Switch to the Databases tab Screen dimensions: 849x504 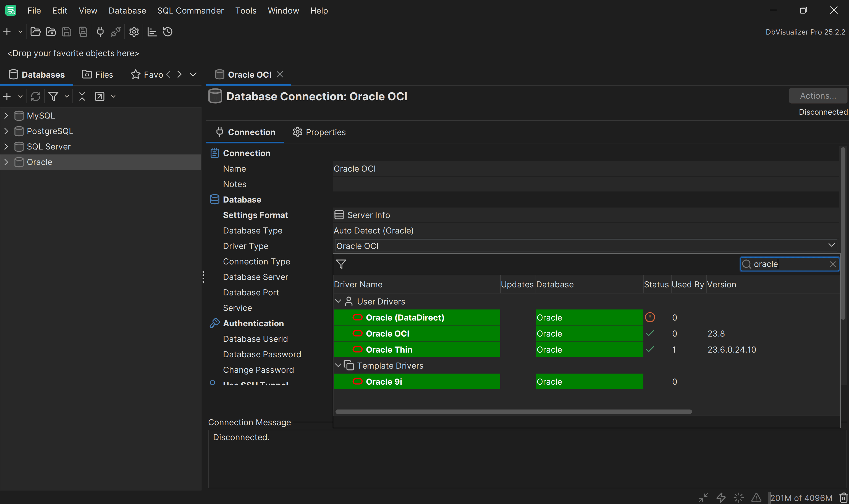(37, 75)
